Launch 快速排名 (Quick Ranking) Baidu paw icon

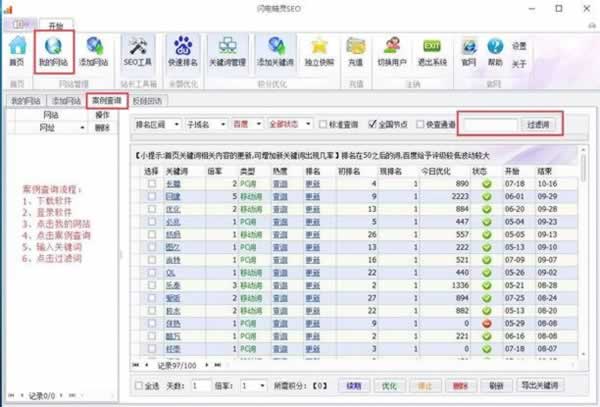tap(183, 51)
